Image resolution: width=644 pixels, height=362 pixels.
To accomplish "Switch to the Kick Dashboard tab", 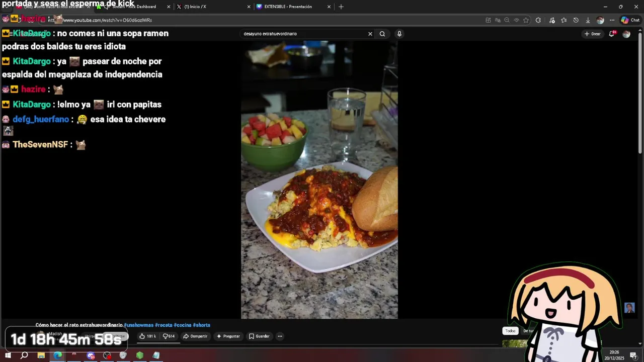I will click(133, 7).
